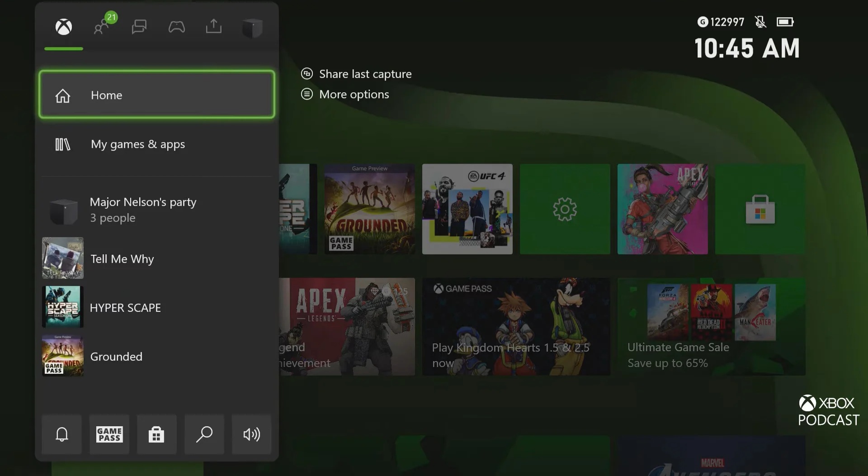Open the EA UFC 4 game tile
The height and width of the screenshot is (476, 868).
467,209
